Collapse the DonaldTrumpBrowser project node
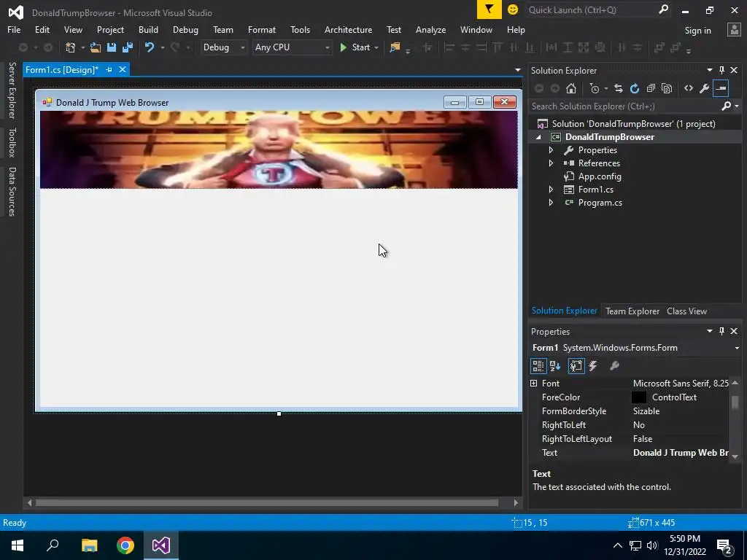747x560 pixels. coord(539,137)
